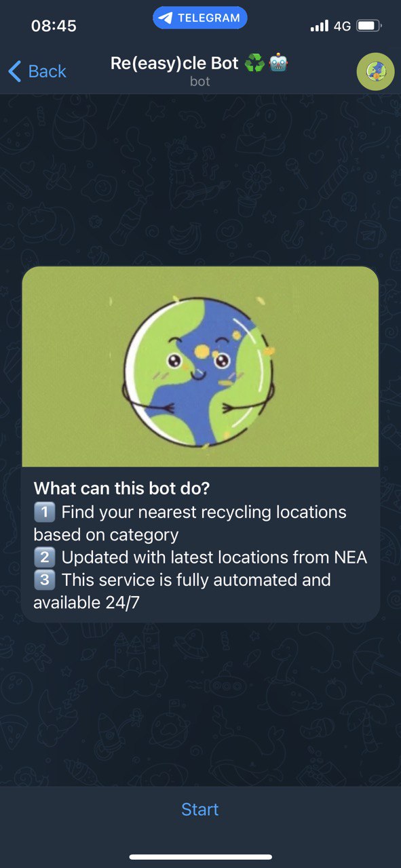Return to app via TELEGRAM pill
This screenshot has width=401, height=868.
pos(200,18)
